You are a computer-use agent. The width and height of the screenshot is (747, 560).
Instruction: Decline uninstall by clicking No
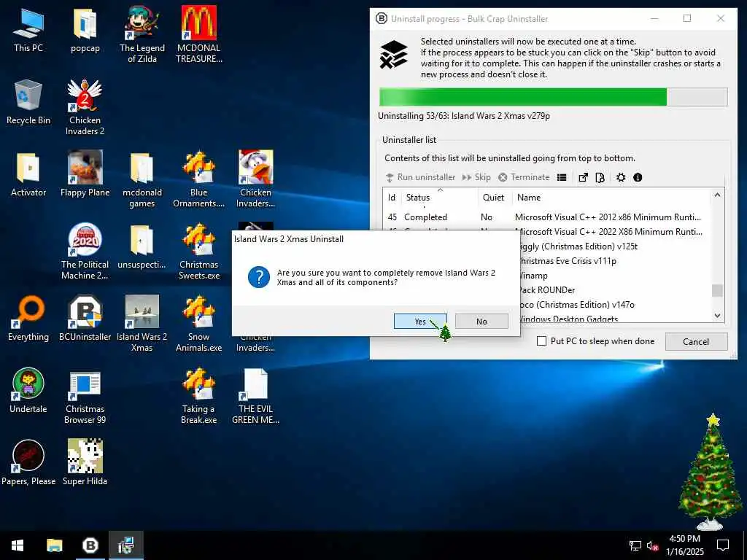click(x=481, y=322)
